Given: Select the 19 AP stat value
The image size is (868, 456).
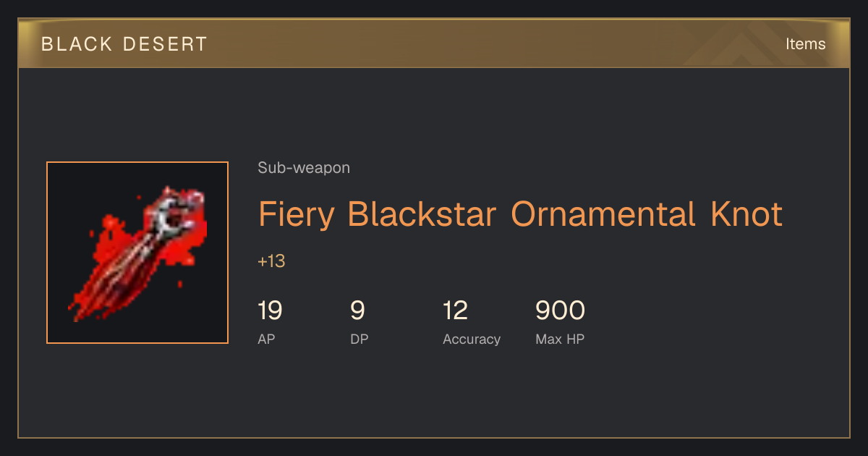Looking at the screenshot, I should pos(270,311).
